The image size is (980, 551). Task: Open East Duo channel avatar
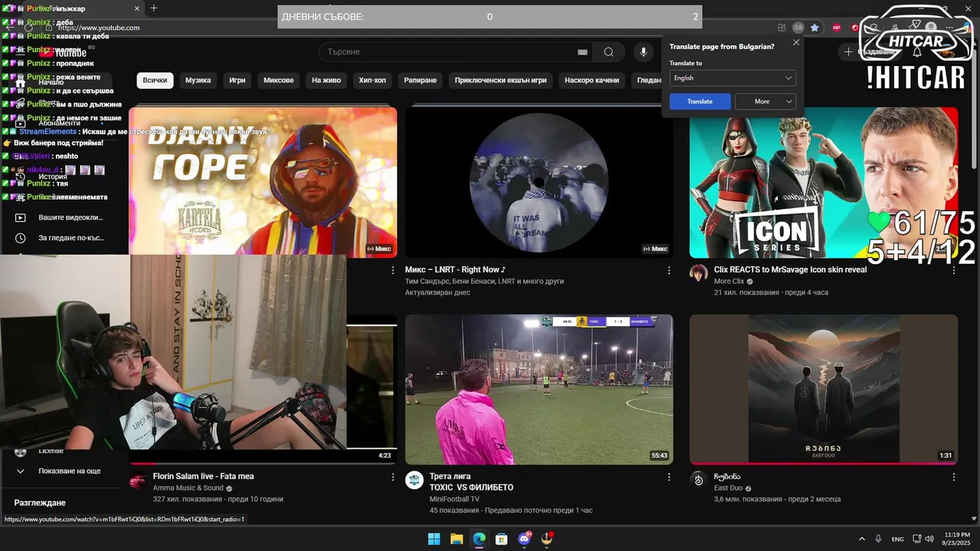(698, 480)
